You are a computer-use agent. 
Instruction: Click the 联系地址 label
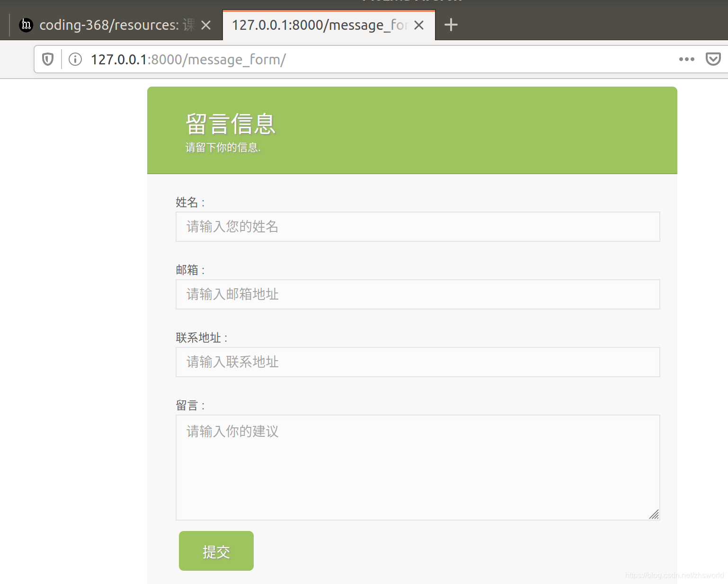click(202, 338)
